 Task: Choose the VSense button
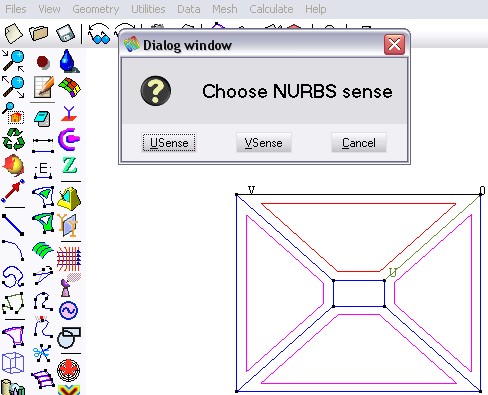pos(264,143)
